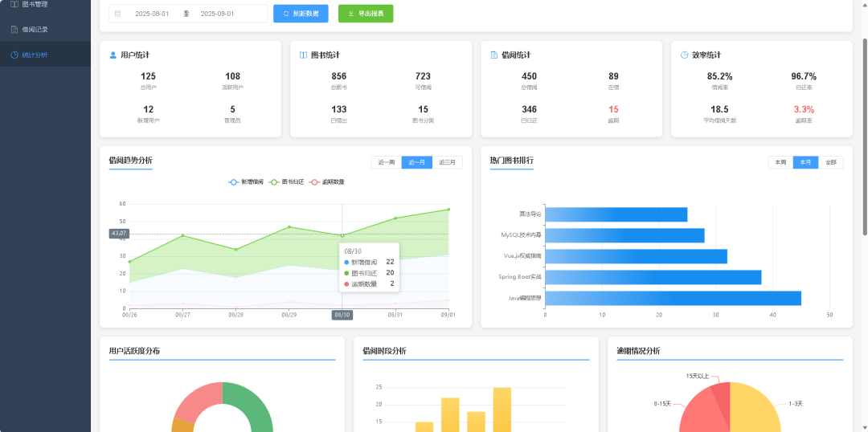Viewport: 868px width, 432px height.
Task: Open 借阅记录 in the sidebar
Action: tap(45, 30)
